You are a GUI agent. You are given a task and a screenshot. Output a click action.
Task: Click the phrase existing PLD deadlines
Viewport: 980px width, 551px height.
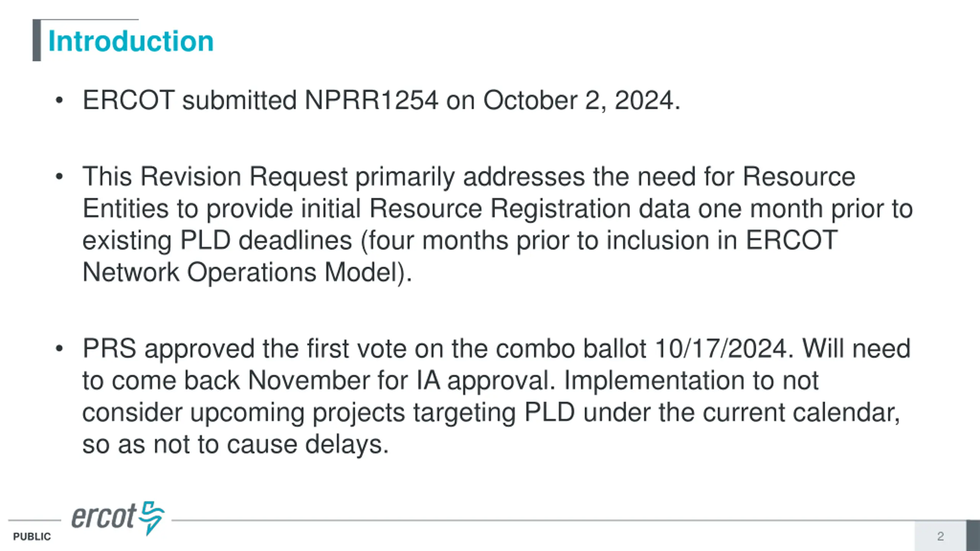point(217,241)
